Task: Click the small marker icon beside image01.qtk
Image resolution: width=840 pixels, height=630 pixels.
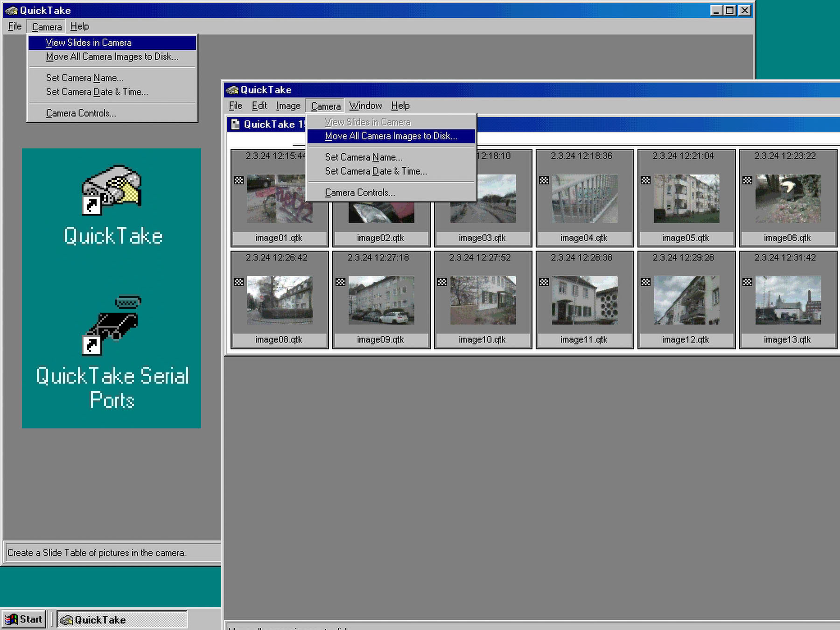Action: coord(239,180)
